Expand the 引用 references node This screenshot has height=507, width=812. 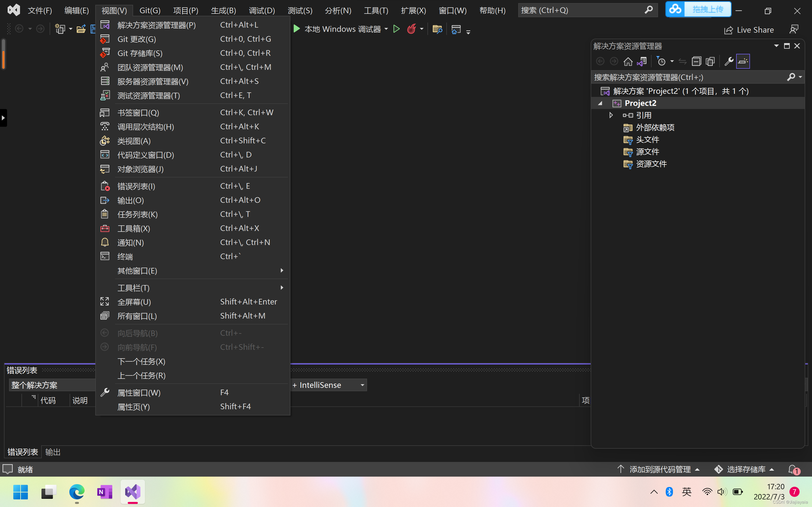point(611,115)
